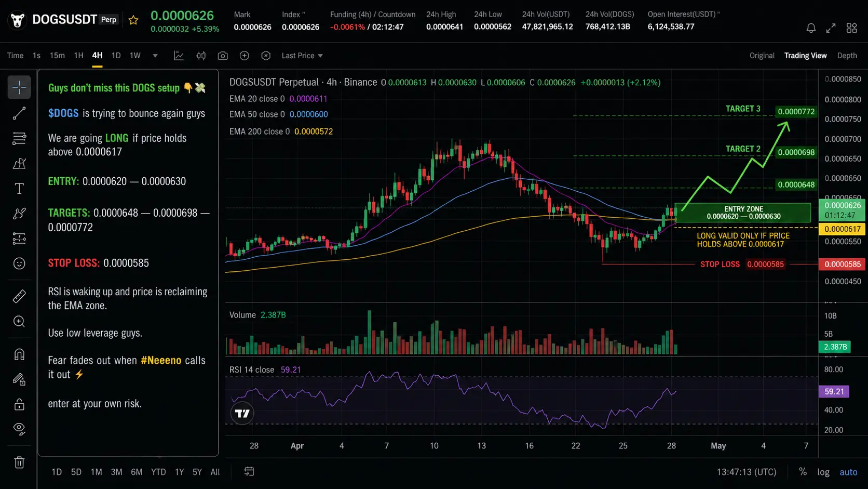Click the circled X toolbar icon
Image resolution: width=868 pixels, height=489 pixels.
coord(266,56)
